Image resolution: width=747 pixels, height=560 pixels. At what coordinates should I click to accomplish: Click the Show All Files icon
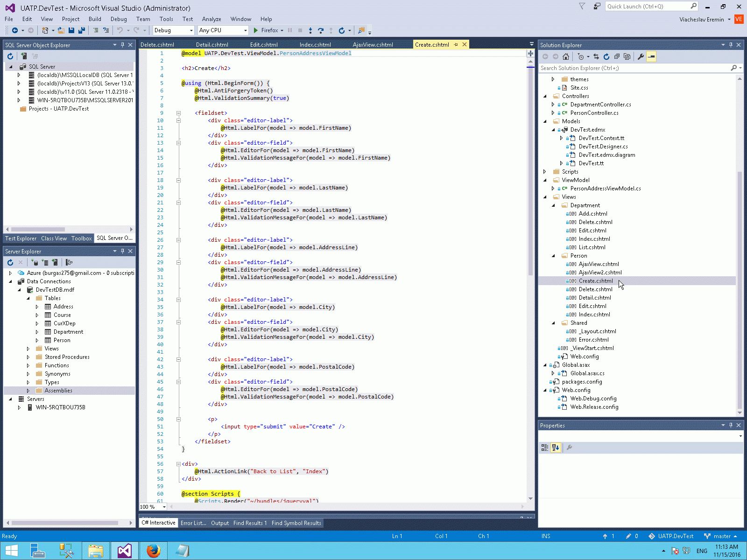627,56
